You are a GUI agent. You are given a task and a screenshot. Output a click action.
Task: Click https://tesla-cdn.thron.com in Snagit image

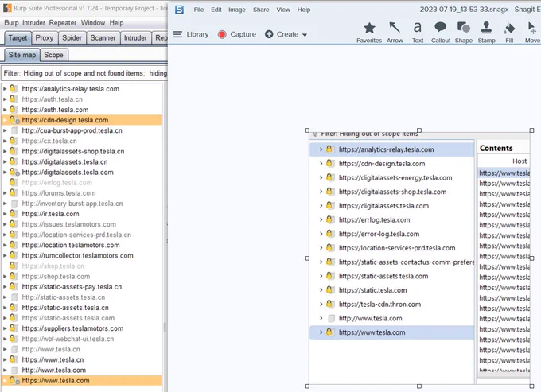(379, 305)
